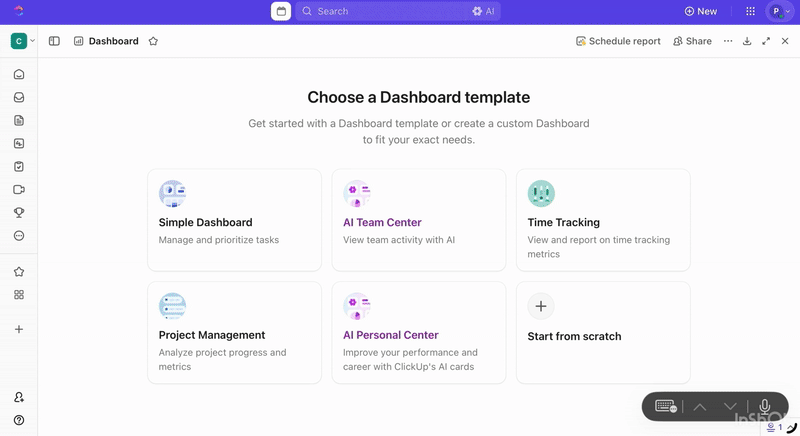Click the keyboard icon in floating toolbar
800x436 pixels.
pos(666,406)
